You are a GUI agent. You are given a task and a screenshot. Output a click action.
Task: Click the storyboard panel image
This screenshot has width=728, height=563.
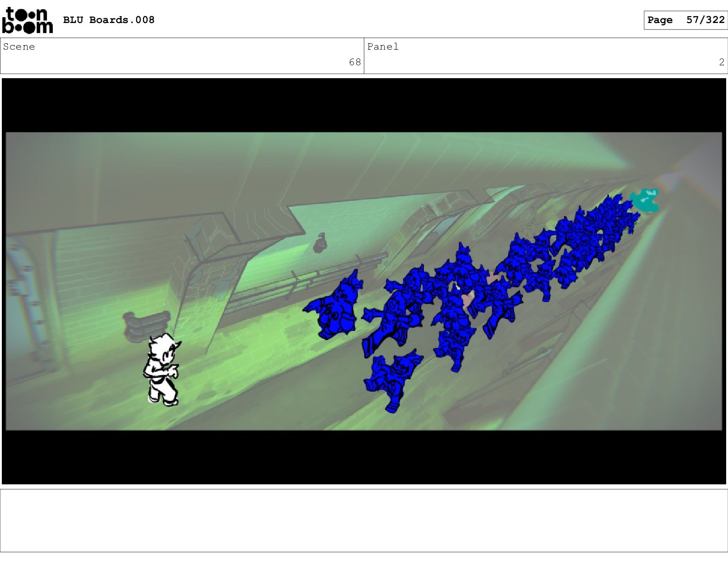pos(364,281)
